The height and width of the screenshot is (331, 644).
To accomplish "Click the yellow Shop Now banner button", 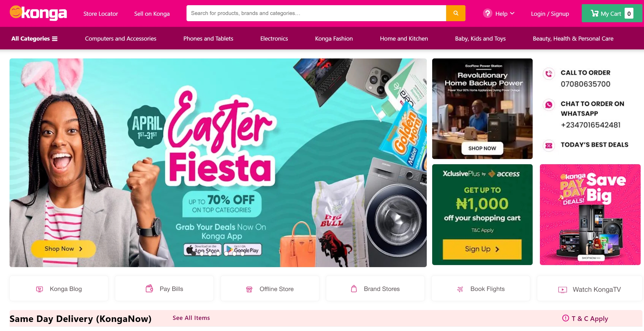I will coord(63,249).
